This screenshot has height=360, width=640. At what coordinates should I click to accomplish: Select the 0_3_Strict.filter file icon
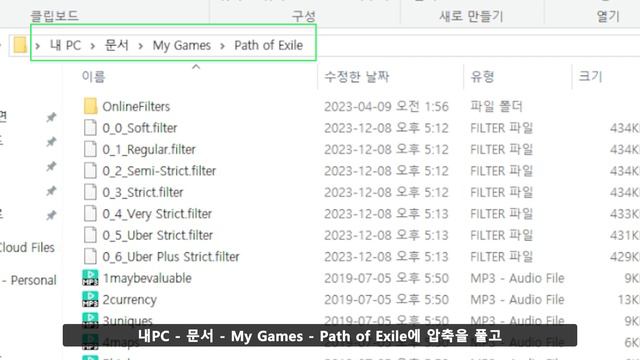click(90, 192)
